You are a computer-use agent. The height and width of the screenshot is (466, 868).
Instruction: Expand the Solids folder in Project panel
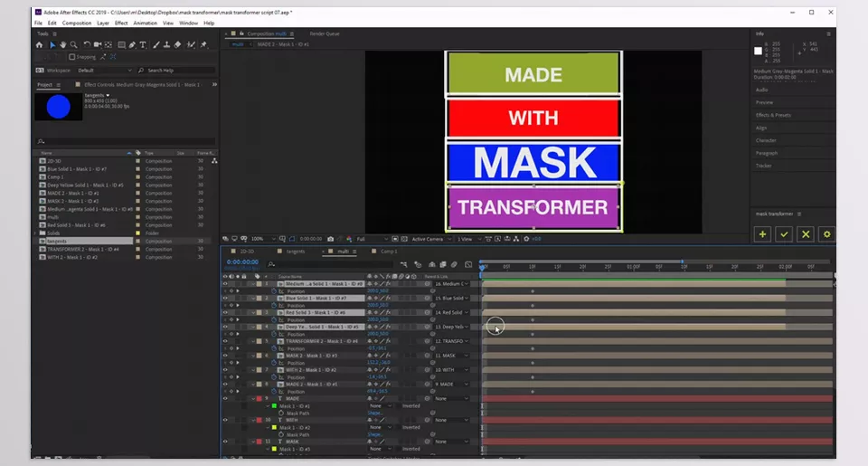click(x=36, y=233)
